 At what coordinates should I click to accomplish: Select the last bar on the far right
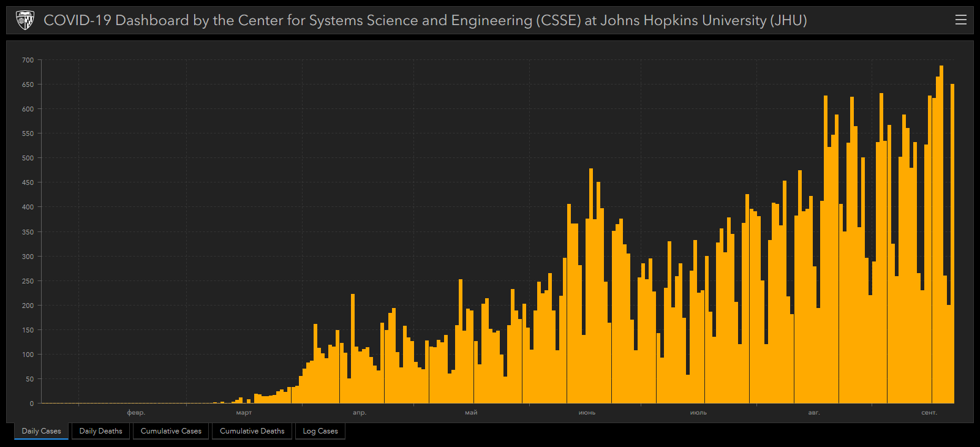(952, 245)
